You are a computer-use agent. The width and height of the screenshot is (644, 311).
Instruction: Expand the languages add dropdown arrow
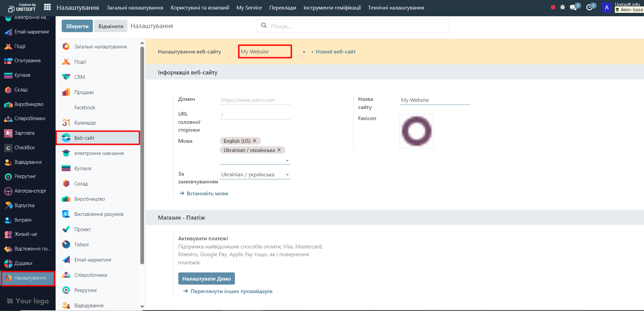tap(287, 161)
